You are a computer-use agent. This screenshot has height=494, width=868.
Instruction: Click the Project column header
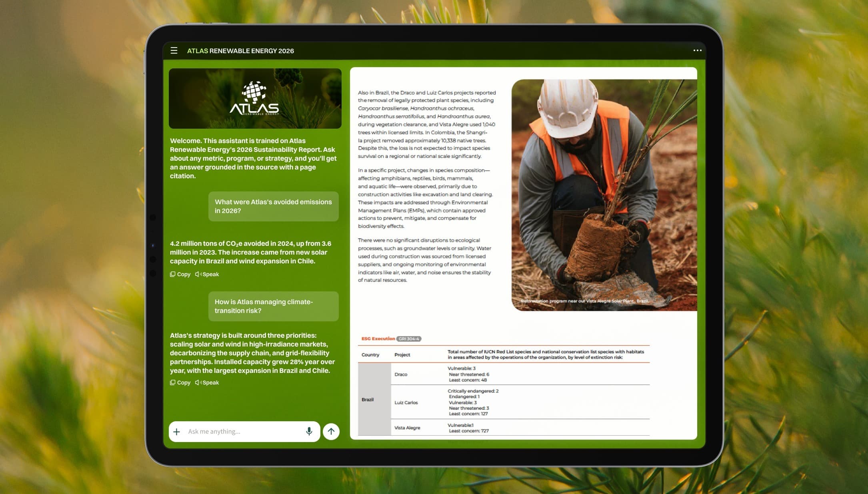point(402,355)
